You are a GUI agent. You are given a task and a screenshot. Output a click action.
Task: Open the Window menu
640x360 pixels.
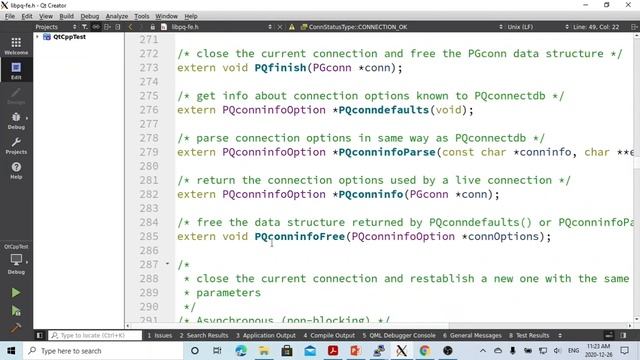(x=167, y=16)
